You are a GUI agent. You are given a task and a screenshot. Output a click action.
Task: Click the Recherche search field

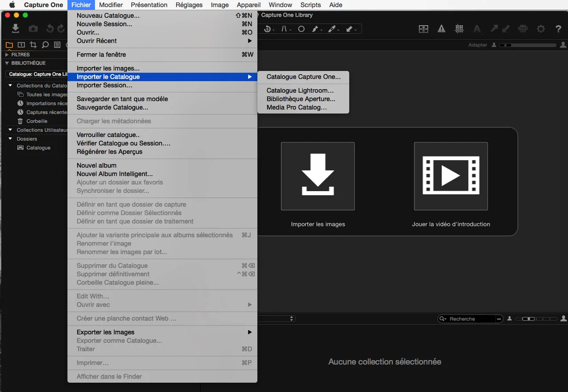(471, 319)
